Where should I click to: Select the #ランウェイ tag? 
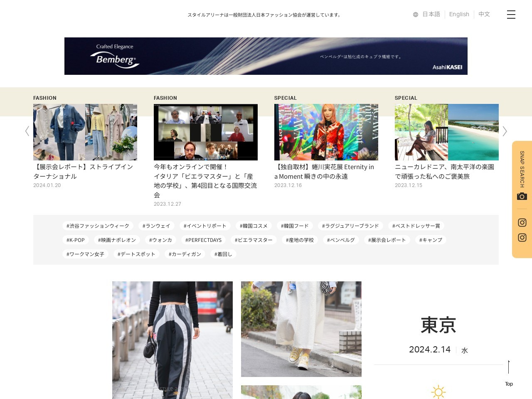pos(156,226)
